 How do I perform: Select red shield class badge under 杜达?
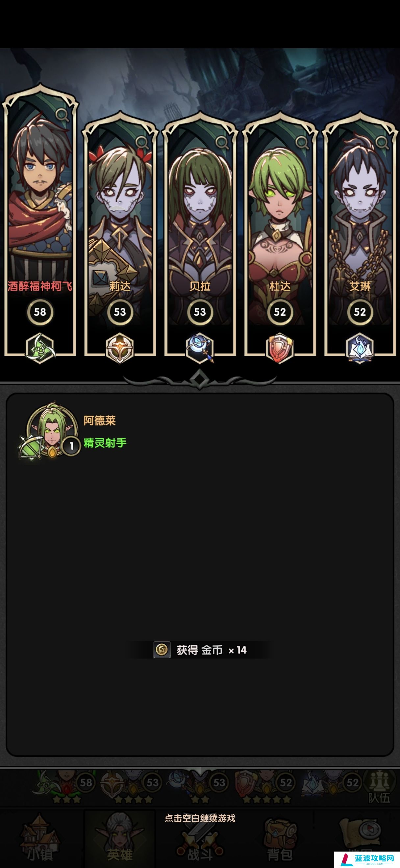[280, 348]
